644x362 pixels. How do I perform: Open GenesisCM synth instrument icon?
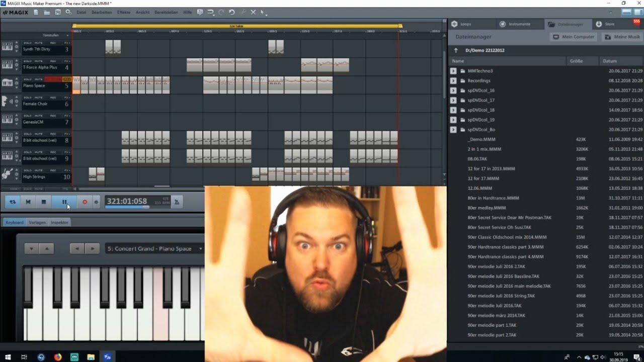(7, 119)
